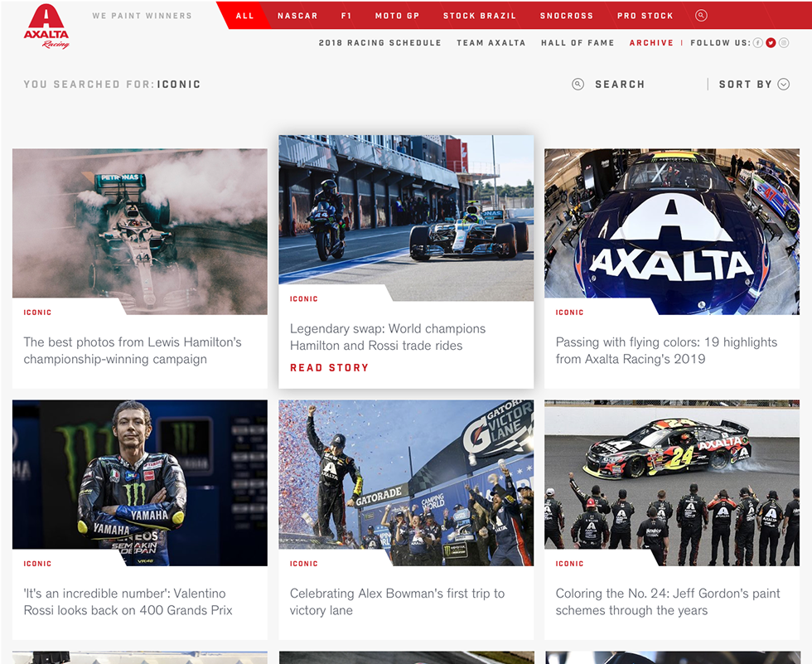Screen dimensions: 812x664
Task: Click ICONIC tag on flying colors card
Action: tap(569, 313)
